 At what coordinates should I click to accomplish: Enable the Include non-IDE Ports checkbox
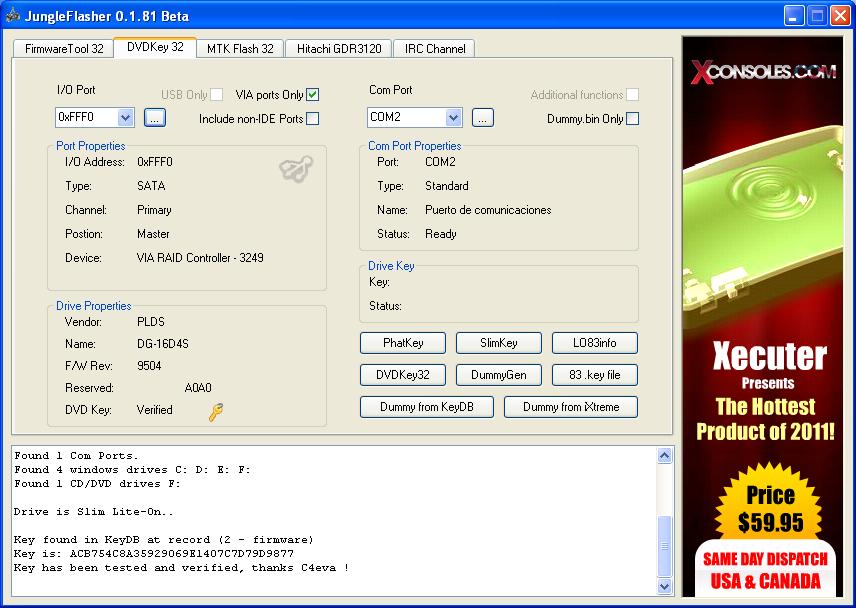point(313,119)
